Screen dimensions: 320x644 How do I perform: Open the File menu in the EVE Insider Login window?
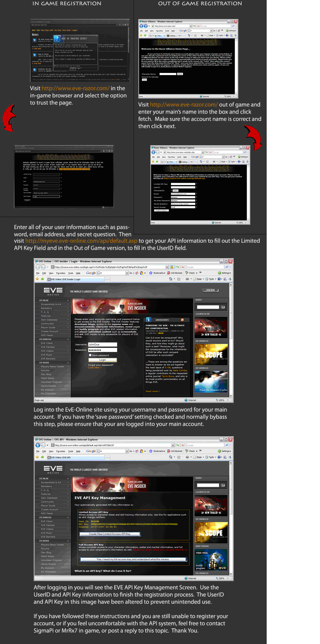pyautogui.click(x=38, y=273)
